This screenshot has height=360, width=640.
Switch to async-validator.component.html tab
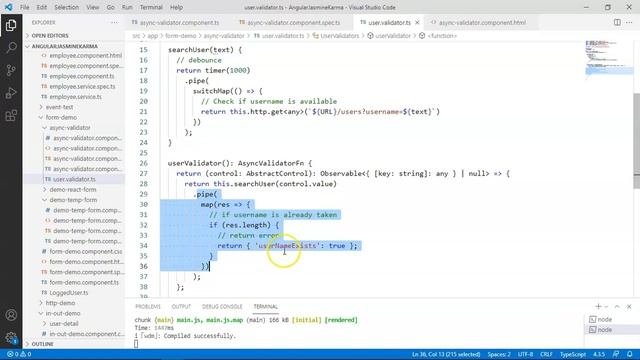pyautogui.click(x=482, y=22)
